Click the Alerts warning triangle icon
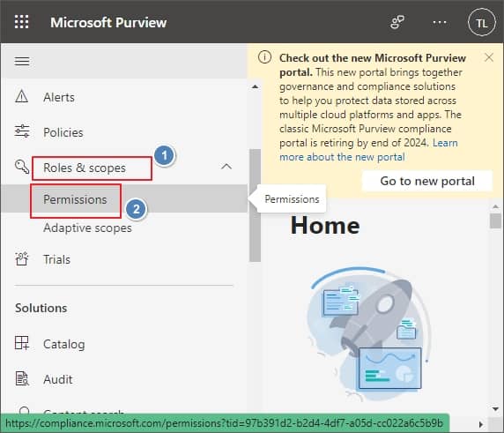 21,96
